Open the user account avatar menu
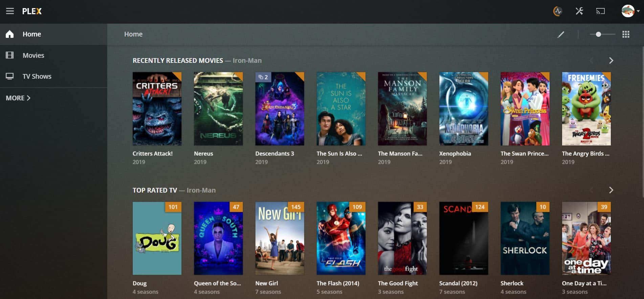The width and height of the screenshot is (644, 299). pos(630,11)
